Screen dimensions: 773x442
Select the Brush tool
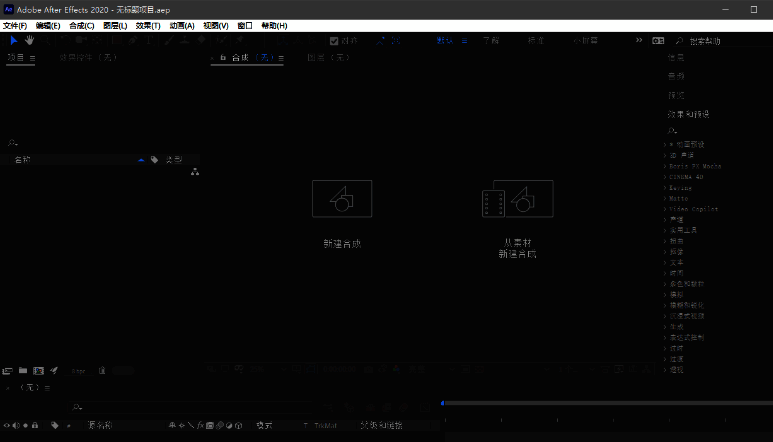pos(169,40)
